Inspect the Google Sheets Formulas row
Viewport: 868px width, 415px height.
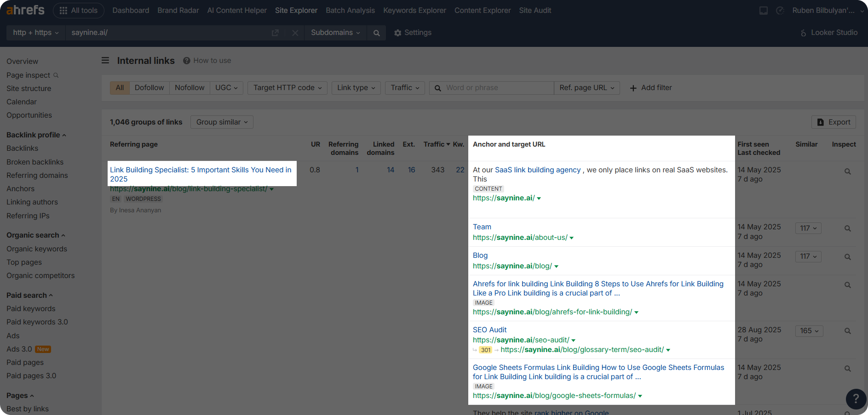(x=847, y=369)
